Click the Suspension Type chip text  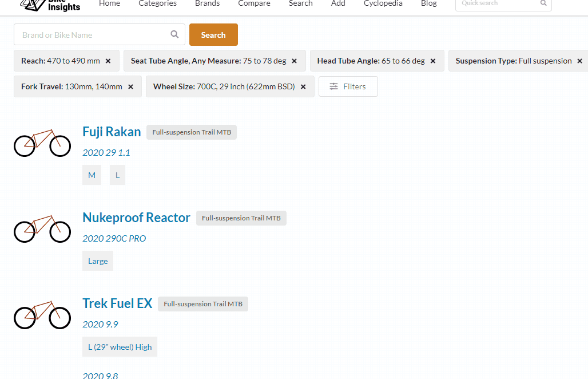point(514,61)
